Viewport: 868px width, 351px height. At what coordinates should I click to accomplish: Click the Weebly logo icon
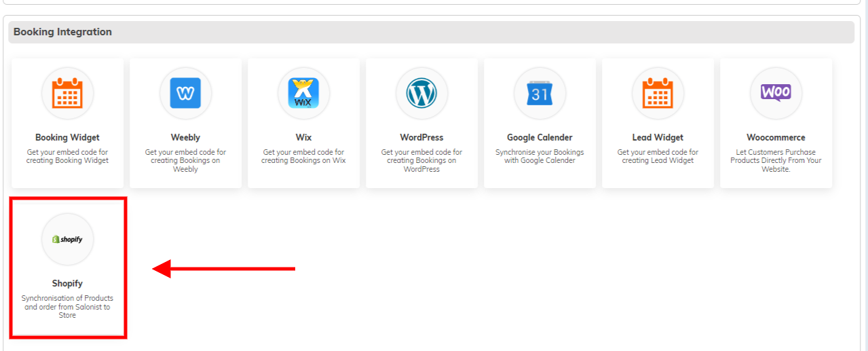[x=185, y=94]
